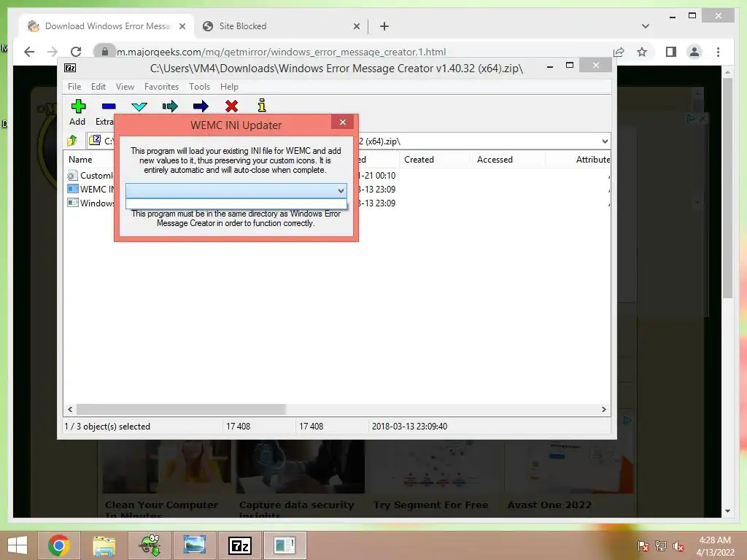
Task: Click the blue Extract minus icon
Action: [x=109, y=106]
